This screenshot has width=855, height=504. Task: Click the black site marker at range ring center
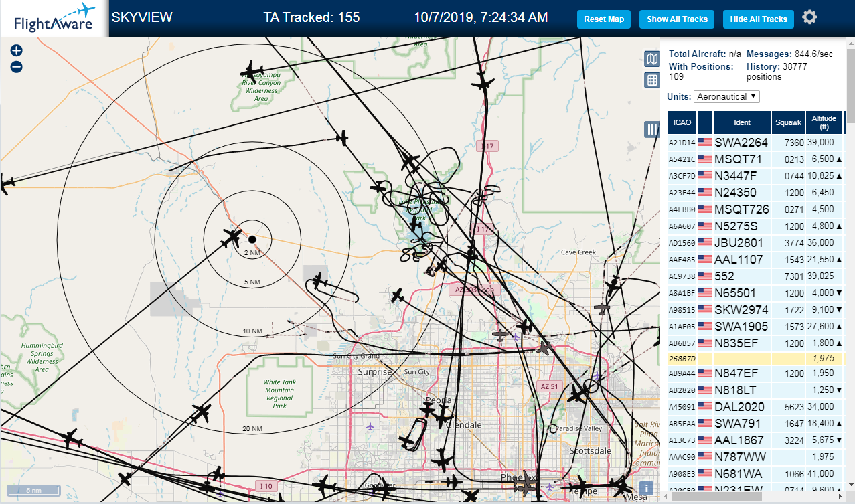pyautogui.click(x=252, y=239)
